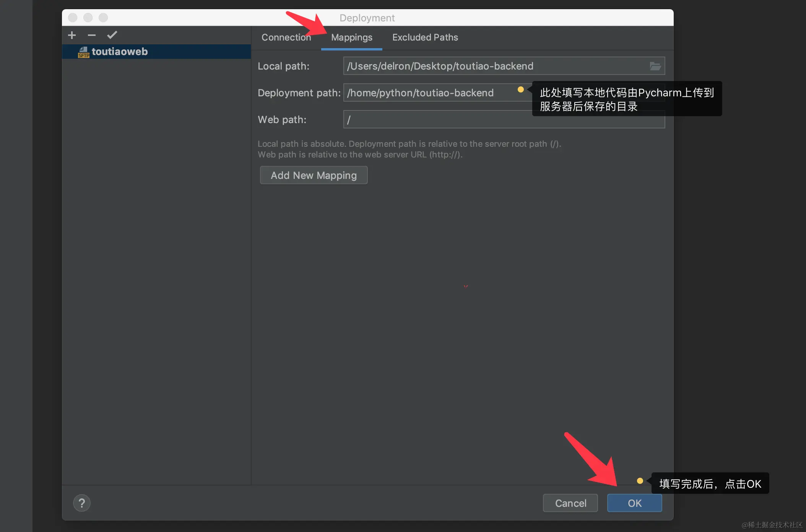The image size is (806, 532).
Task: Click the SFTP icon beside toutiaoweb
Action: click(83, 52)
